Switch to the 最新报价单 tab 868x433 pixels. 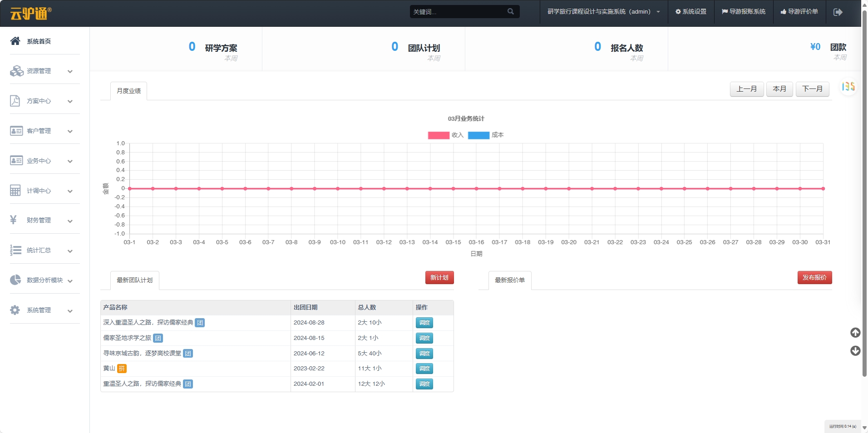[509, 280]
